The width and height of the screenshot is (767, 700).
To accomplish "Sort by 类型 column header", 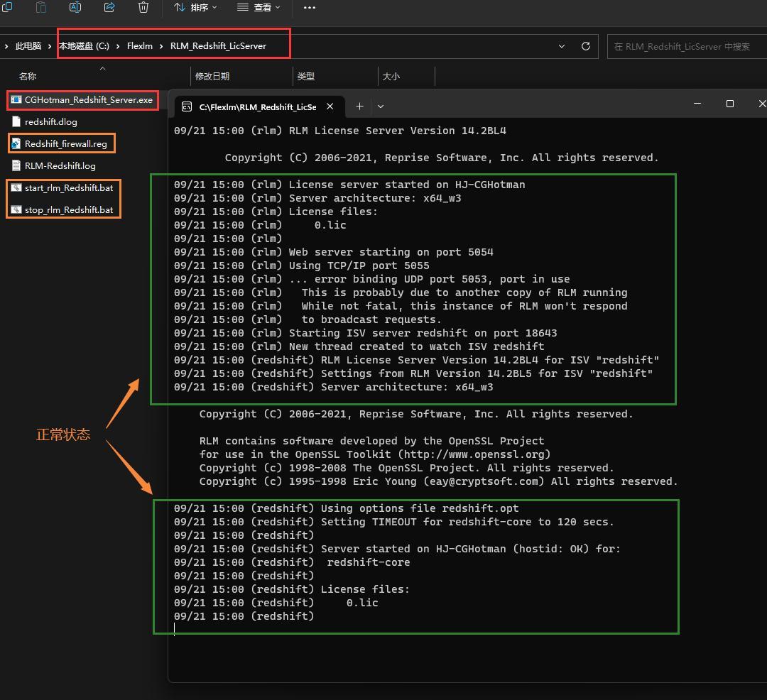I will (305, 76).
